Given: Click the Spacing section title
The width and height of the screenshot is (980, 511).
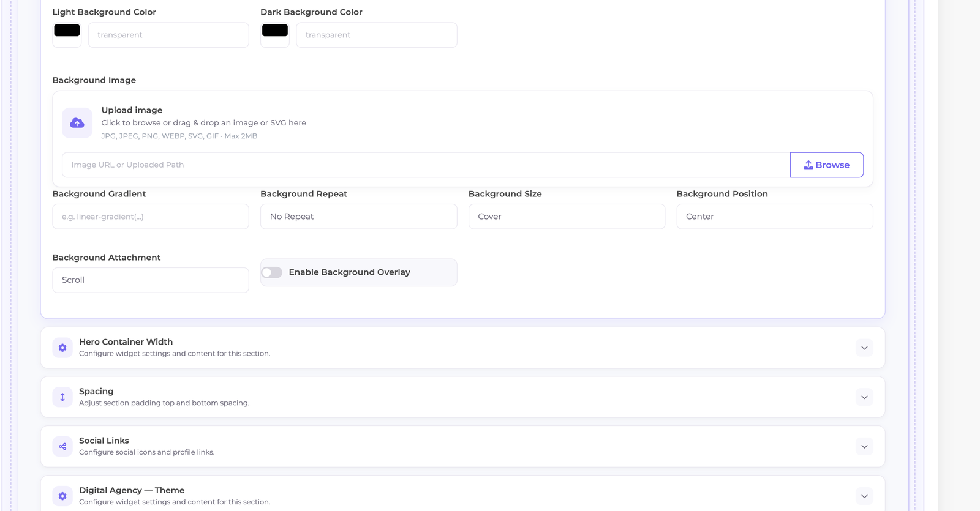Looking at the screenshot, I should pos(96,392).
